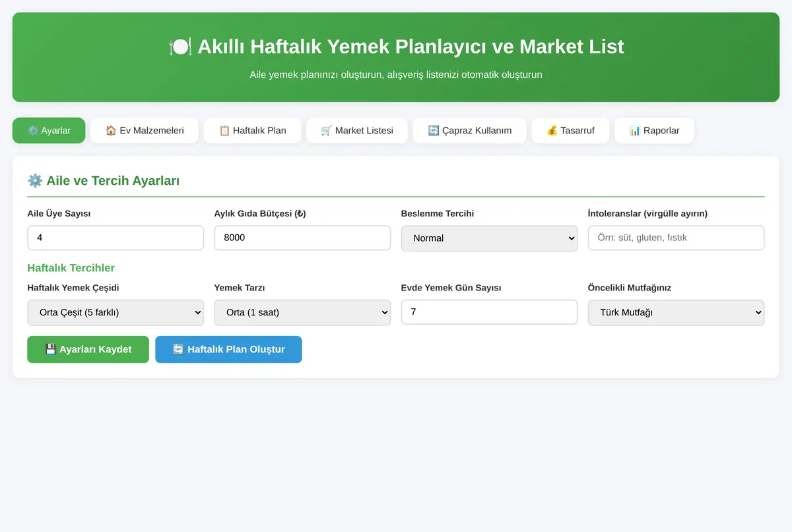The width and height of the screenshot is (792, 532).
Task: Click the money bag icon on Tasarruf
Action: tap(552, 131)
